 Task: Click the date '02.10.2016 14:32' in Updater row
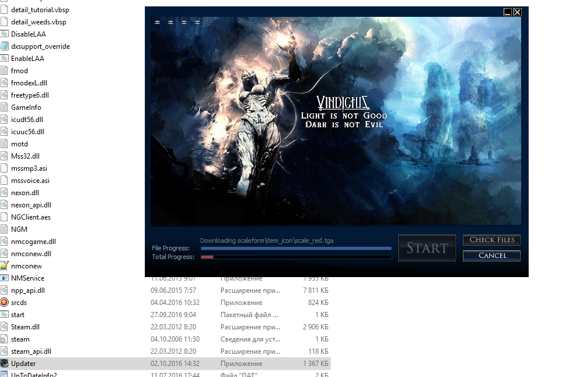coord(175,364)
